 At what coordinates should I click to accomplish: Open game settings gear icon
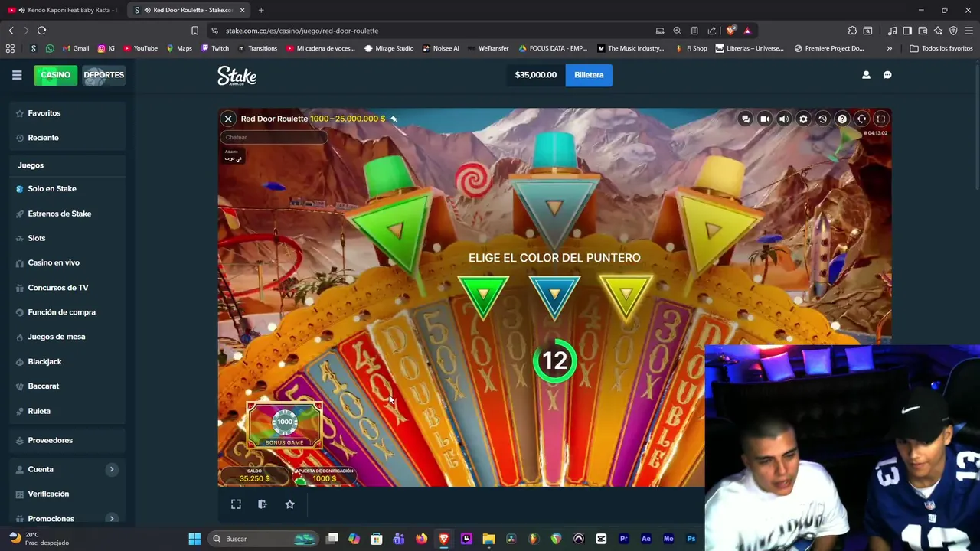[x=803, y=119]
